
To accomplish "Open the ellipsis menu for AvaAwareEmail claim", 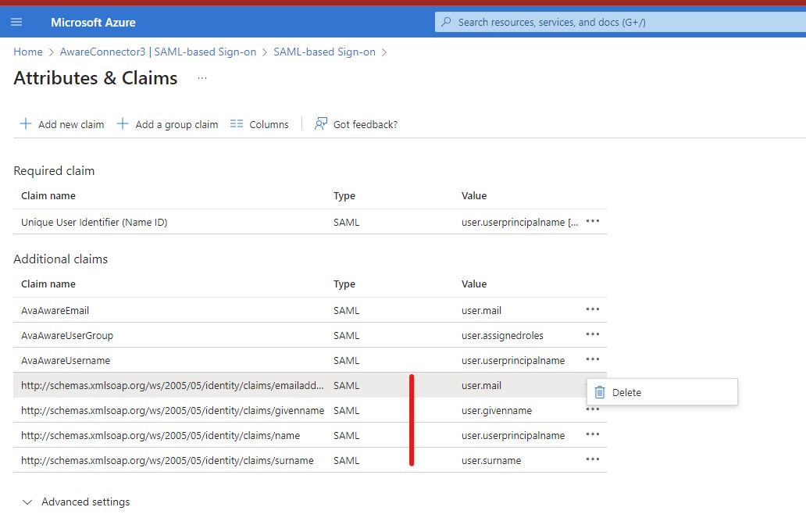I will [593, 309].
